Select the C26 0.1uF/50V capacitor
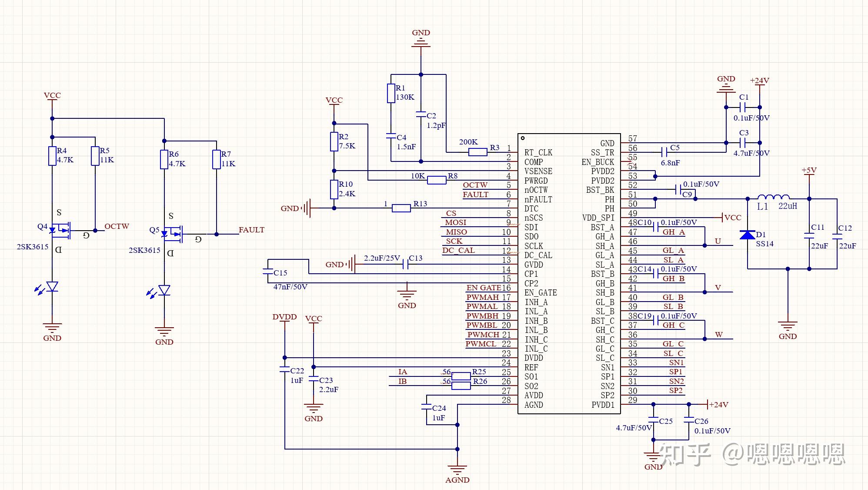Viewport: 868px width, 490px height. coord(689,420)
